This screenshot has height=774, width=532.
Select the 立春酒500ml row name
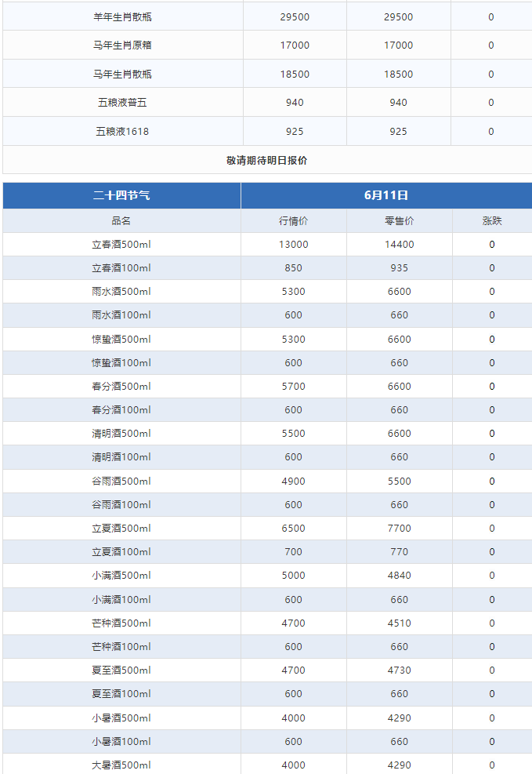[x=121, y=245]
